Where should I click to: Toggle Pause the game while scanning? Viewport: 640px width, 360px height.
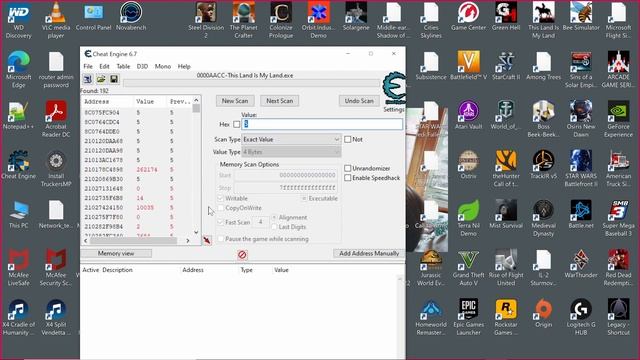[221, 239]
